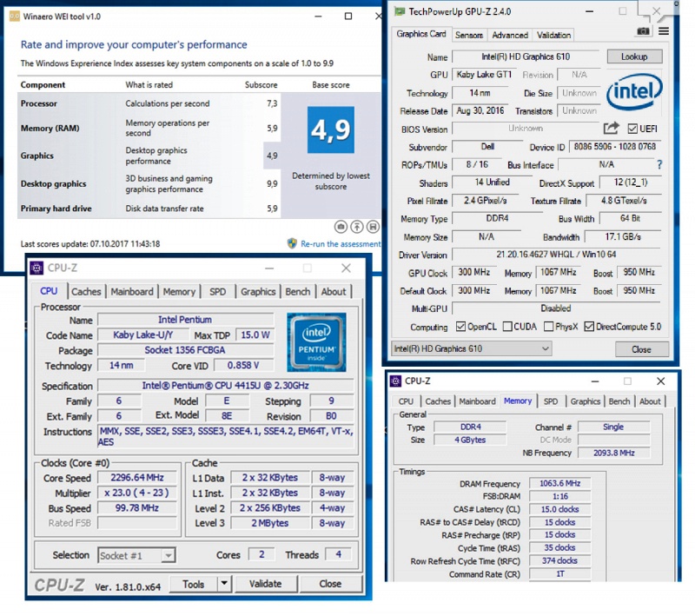The height and width of the screenshot is (616, 695).
Task: Click the Intel Pentium inside badge in CPU-Z
Action: click(x=316, y=342)
